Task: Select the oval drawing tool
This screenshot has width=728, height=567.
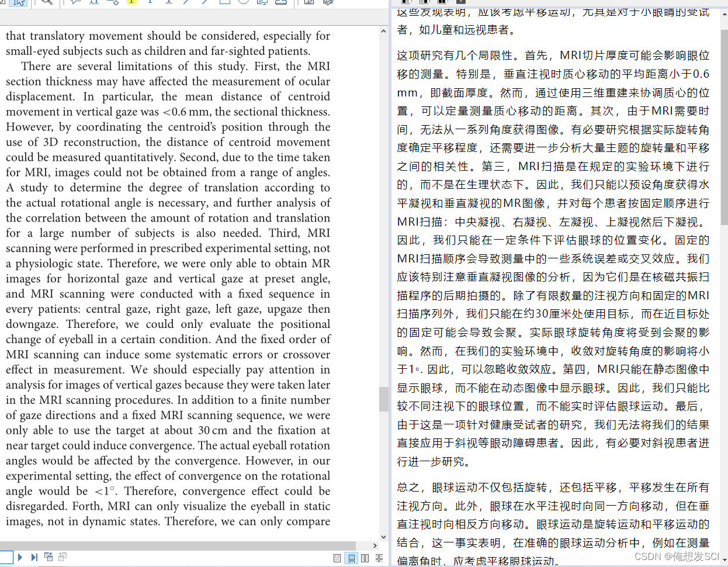Action: click(244, 2)
